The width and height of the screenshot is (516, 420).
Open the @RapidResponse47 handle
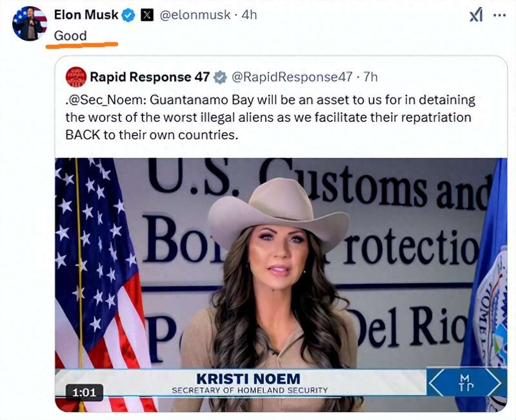292,77
